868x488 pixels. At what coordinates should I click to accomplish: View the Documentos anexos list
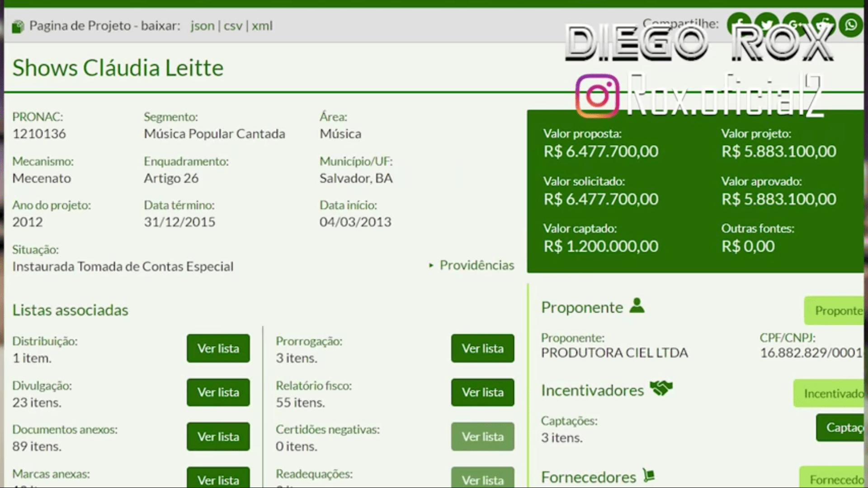tap(218, 436)
